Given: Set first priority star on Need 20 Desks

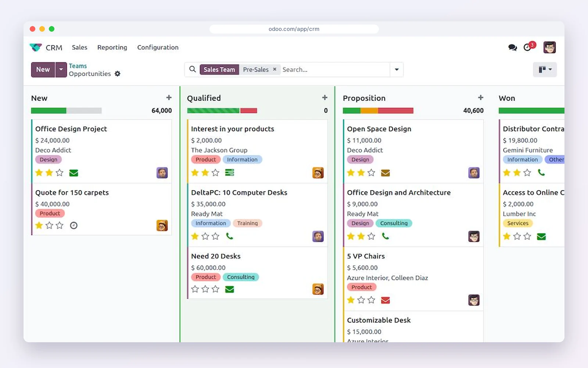Looking at the screenshot, I should coord(195,289).
